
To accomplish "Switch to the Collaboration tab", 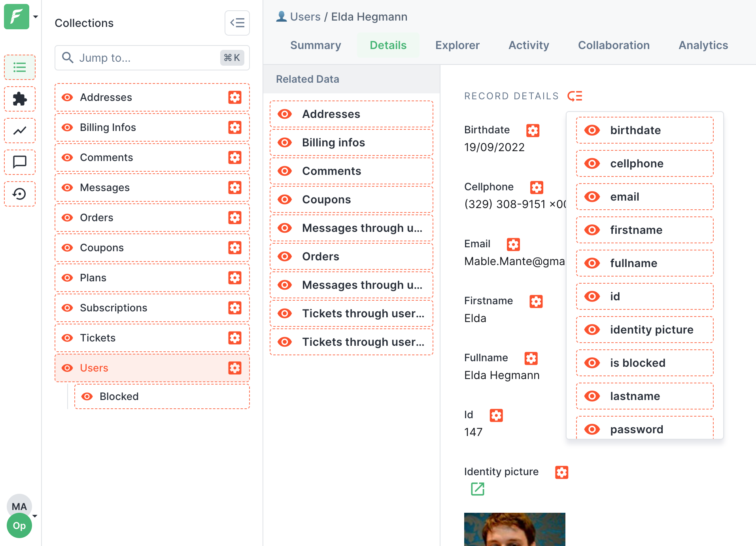I will (614, 45).
